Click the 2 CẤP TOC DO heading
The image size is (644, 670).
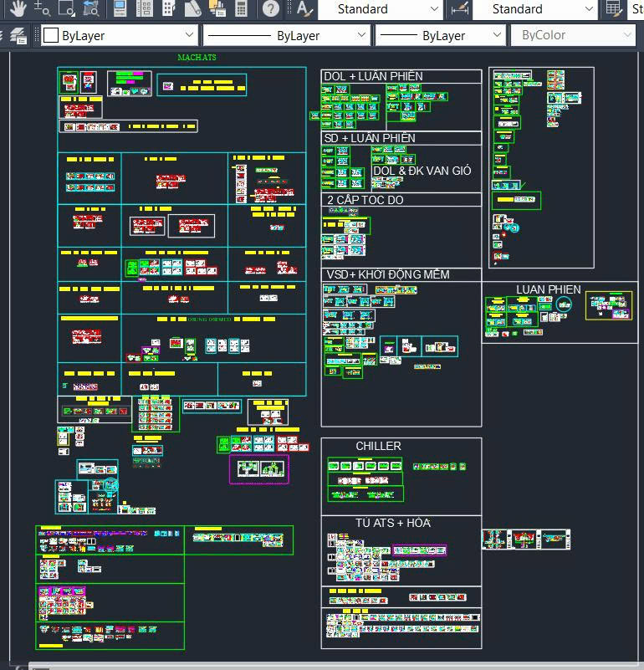(x=365, y=200)
